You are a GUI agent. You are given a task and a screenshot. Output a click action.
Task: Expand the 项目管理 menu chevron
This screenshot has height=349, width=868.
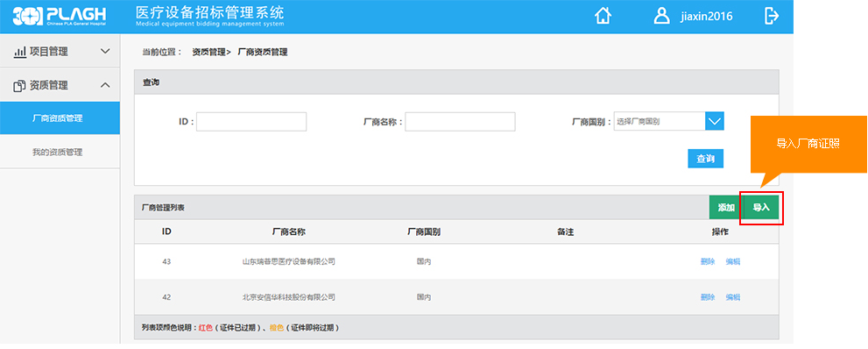pyautogui.click(x=105, y=52)
